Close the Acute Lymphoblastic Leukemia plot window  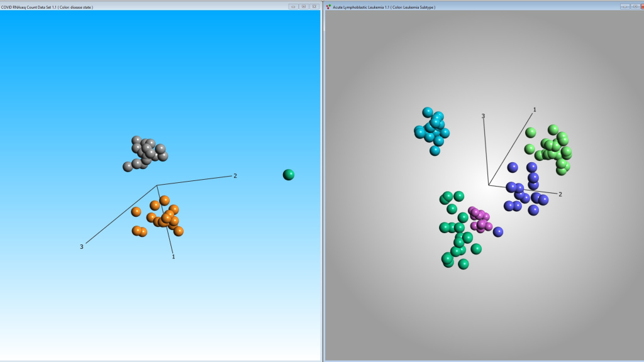641,6
